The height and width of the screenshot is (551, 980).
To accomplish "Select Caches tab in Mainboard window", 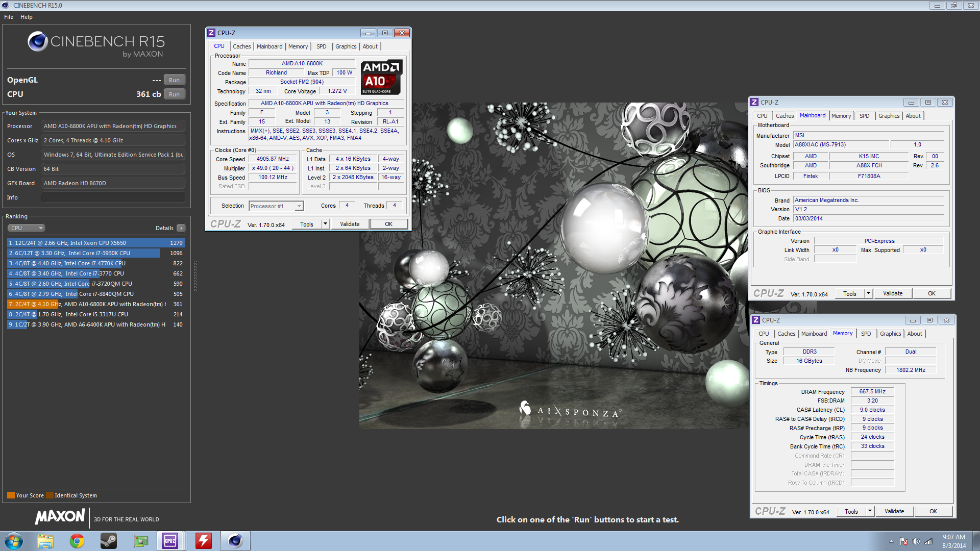I will coord(785,116).
